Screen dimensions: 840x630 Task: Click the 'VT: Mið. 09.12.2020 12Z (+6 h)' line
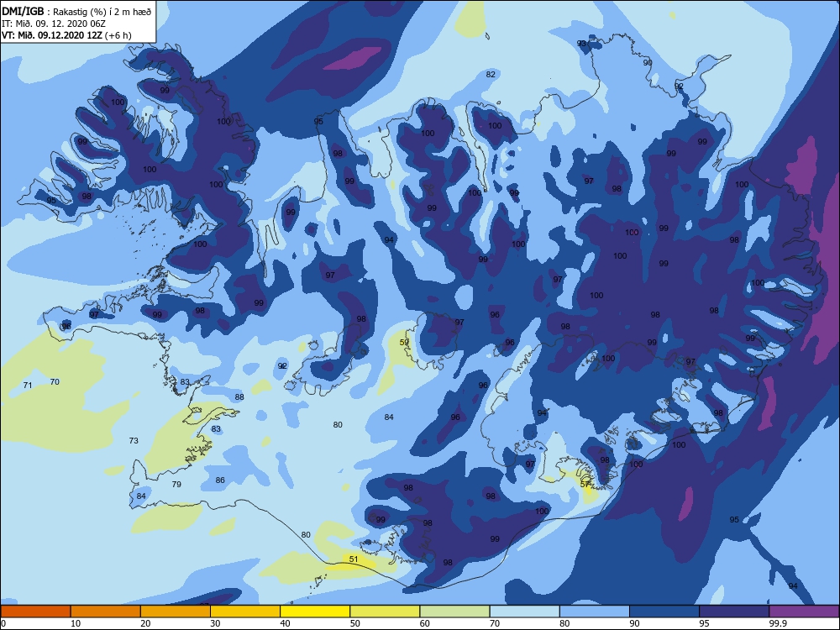click(66, 35)
